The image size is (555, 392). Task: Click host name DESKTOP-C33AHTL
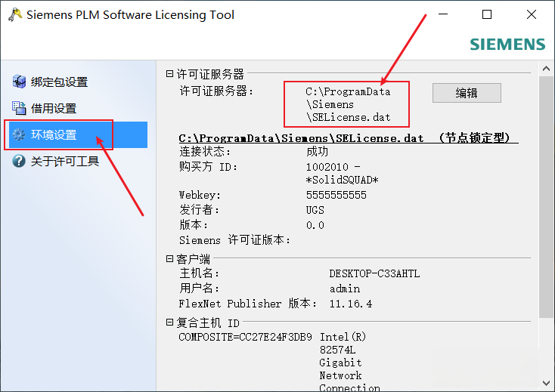(374, 273)
